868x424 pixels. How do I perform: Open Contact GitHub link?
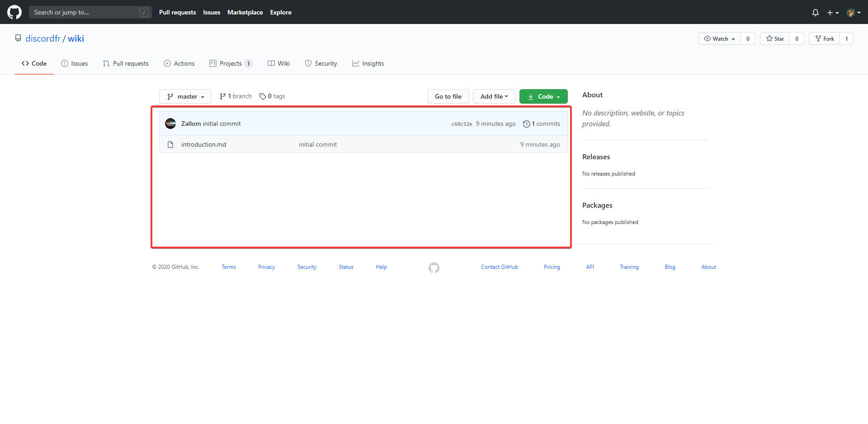pyautogui.click(x=500, y=267)
